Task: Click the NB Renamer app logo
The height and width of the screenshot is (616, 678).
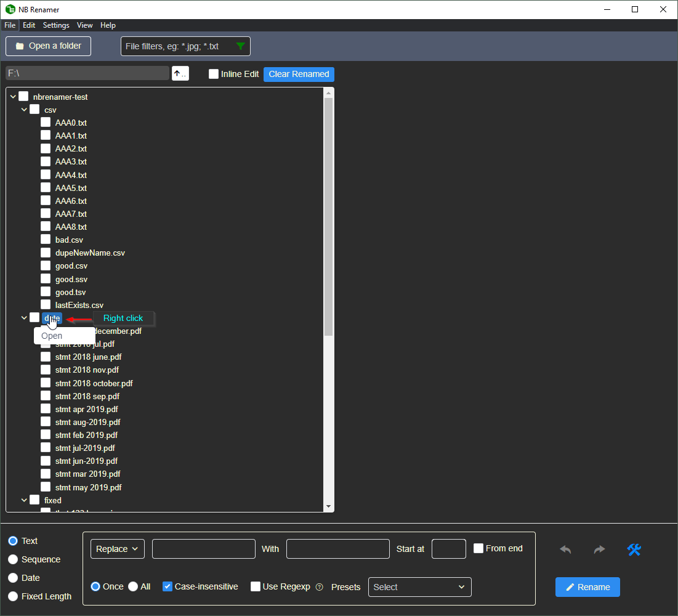Action: coord(10,9)
